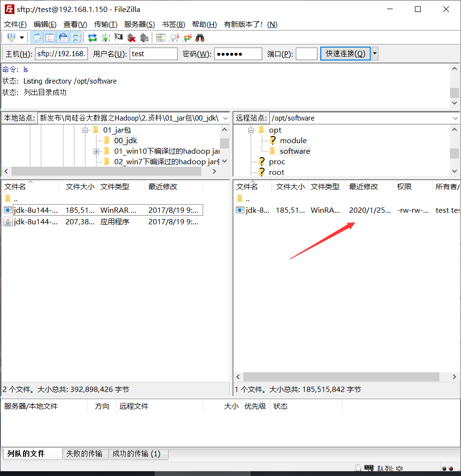The image size is (461, 476).
Task: Select the proc remote folder
Action: click(277, 161)
